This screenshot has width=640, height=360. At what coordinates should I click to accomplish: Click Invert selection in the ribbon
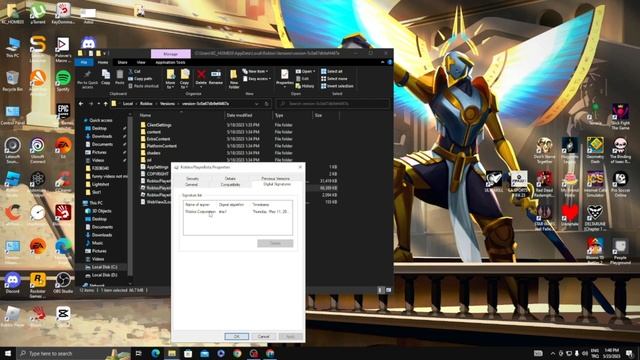(x=337, y=86)
